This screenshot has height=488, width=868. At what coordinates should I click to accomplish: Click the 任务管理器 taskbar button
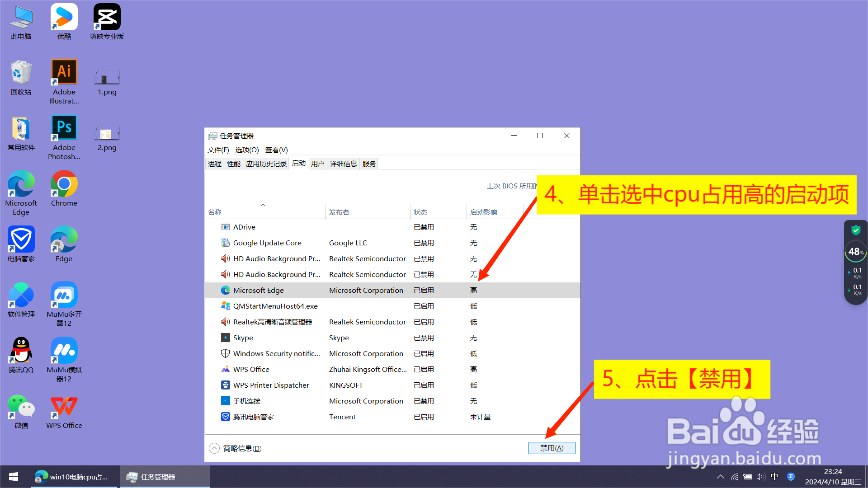coord(165,477)
